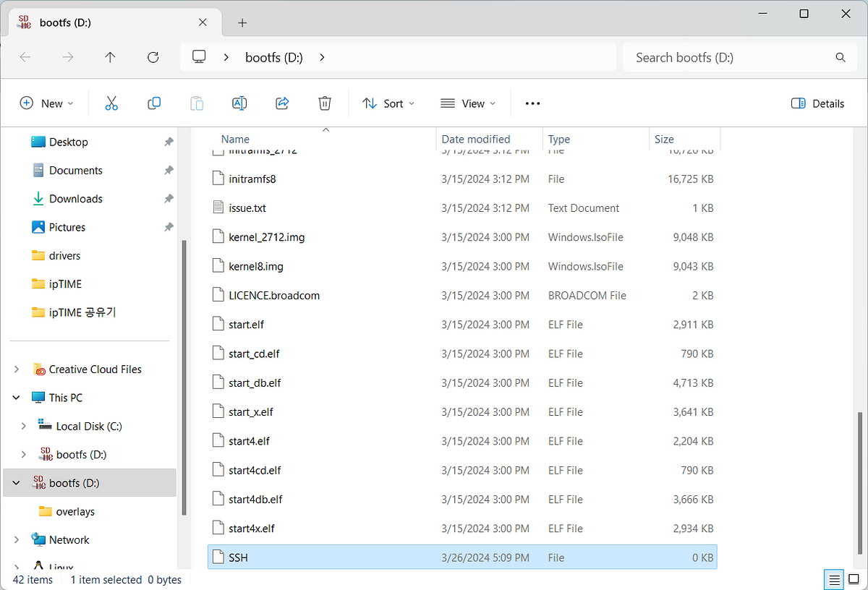Open the View options menu
This screenshot has height=590, width=868.
click(468, 103)
